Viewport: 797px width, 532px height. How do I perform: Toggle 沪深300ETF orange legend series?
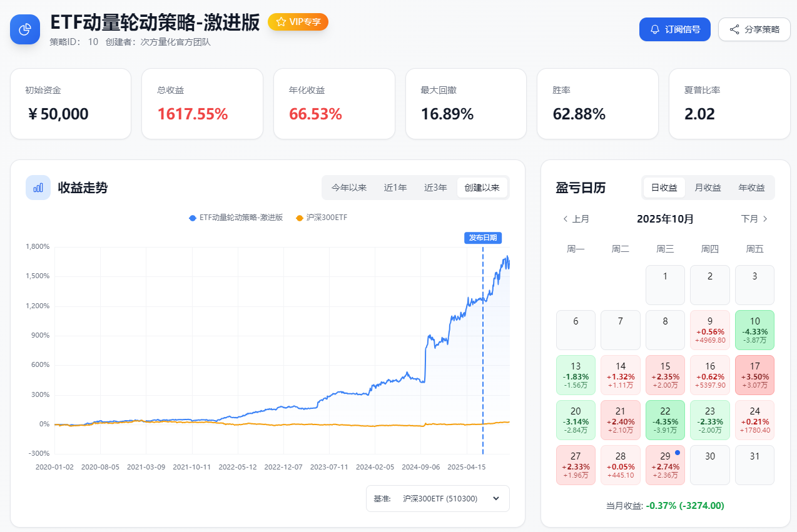tap(322, 218)
